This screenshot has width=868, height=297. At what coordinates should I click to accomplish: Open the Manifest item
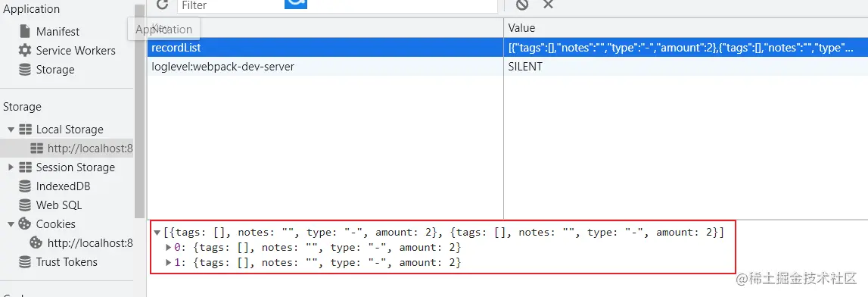click(x=58, y=32)
